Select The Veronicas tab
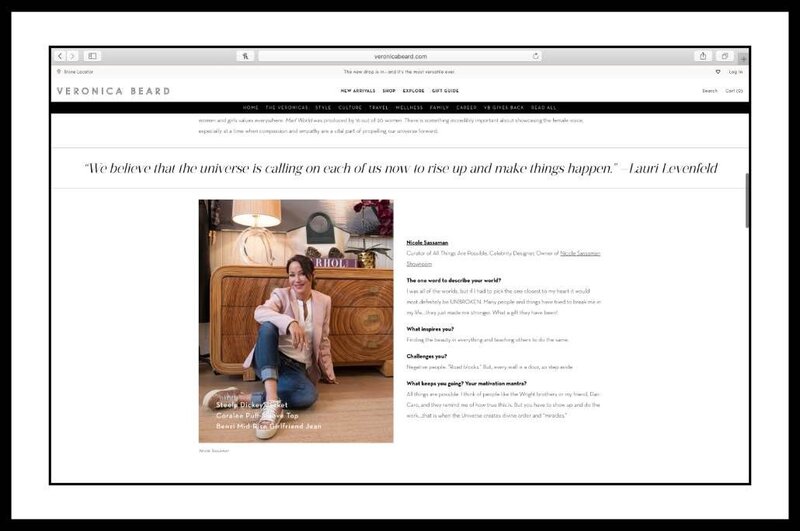 point(287,108)
